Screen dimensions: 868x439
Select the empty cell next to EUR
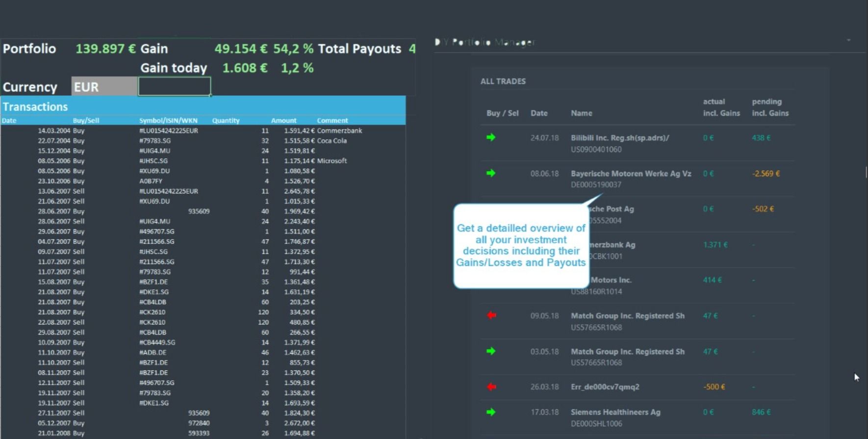coord(175,86)
